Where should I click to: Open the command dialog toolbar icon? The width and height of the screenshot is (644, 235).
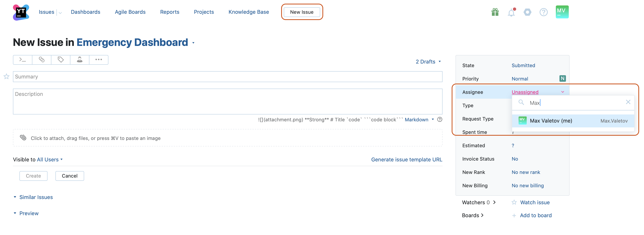(x=22, y=60)
